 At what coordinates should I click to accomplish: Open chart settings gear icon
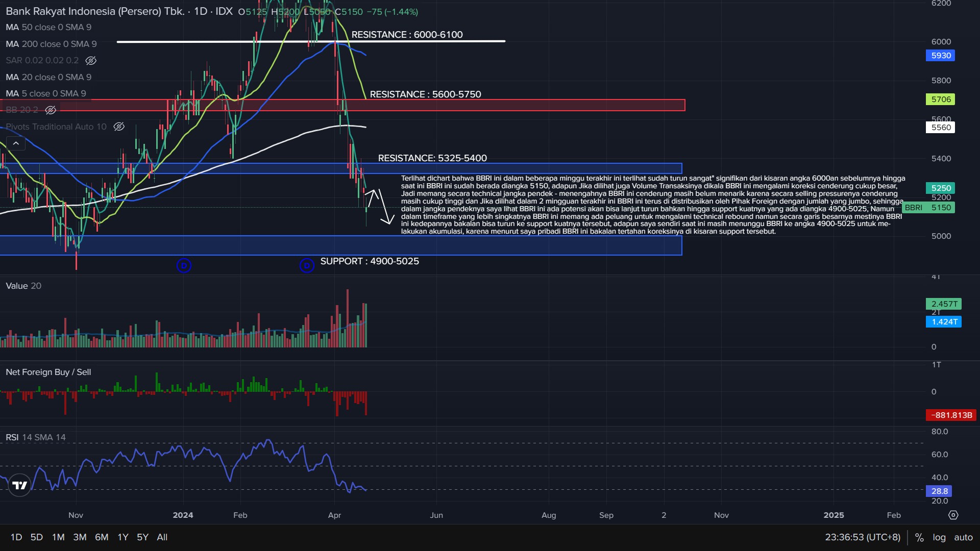(x=953, y=515)
